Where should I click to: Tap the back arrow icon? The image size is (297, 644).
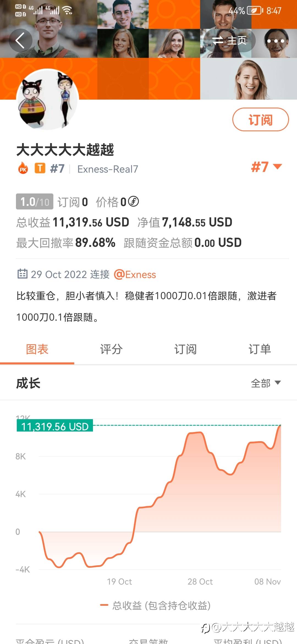pos(20,40)
